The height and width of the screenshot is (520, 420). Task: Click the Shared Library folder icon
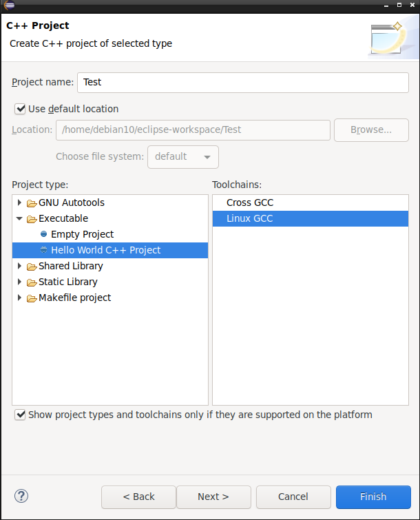(x=32, y=267)
